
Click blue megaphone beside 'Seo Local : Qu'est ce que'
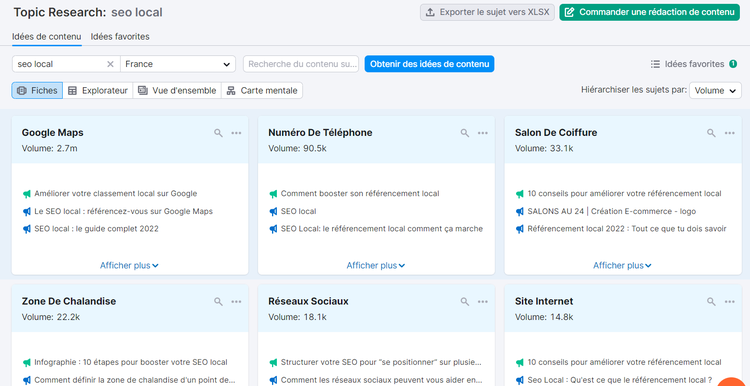pyautogui.click(x=520, y=380)
